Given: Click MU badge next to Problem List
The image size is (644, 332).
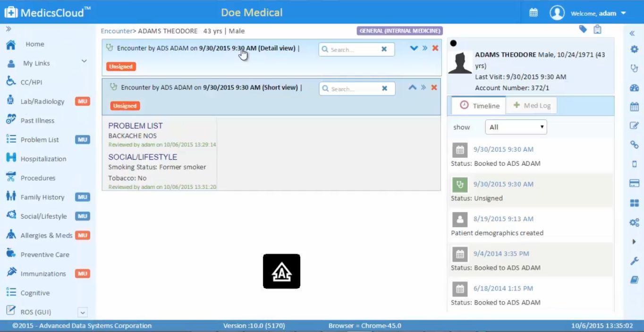Looking at the screenshot, I should pyautogui.click(x=83, y=139).
